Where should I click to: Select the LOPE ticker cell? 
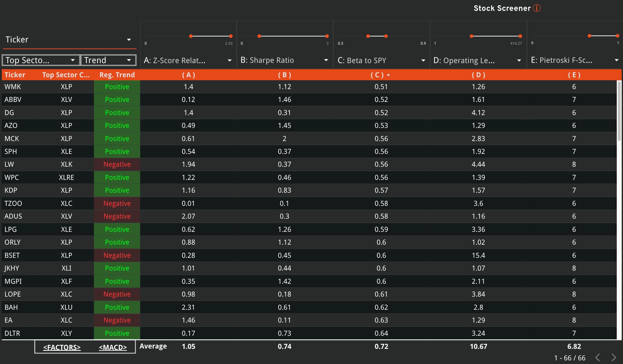(x=12, y=294)
